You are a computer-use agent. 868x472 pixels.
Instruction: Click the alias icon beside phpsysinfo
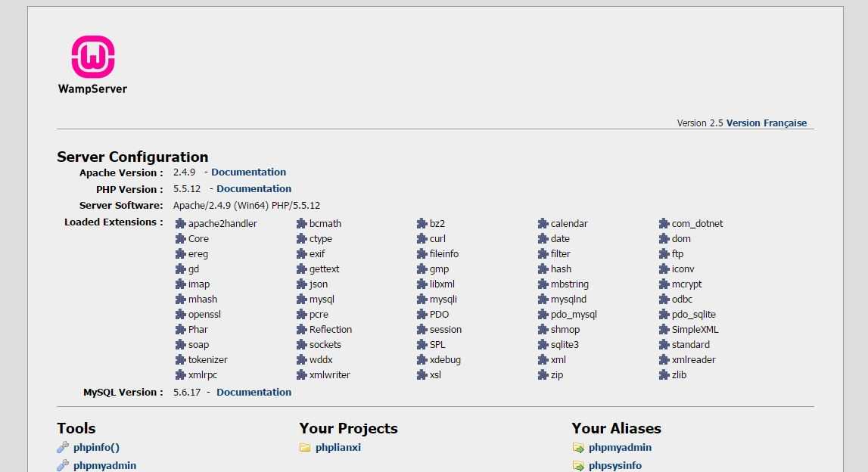point(578,465)
